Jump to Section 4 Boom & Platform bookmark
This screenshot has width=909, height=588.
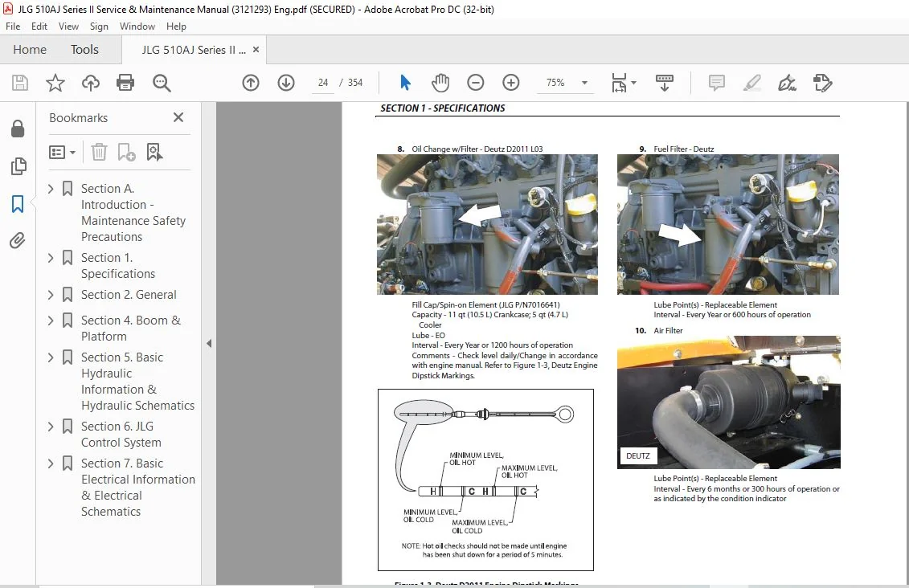pyautogui.click(x=130, y=329)
